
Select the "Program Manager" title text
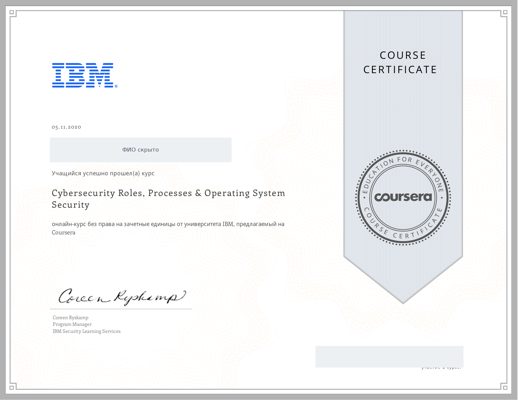pos(72,324)
